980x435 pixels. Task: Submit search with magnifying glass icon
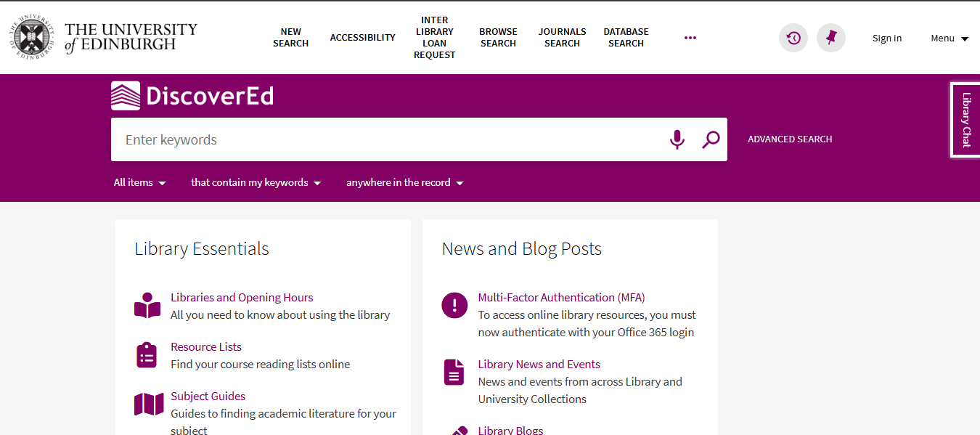711,139
